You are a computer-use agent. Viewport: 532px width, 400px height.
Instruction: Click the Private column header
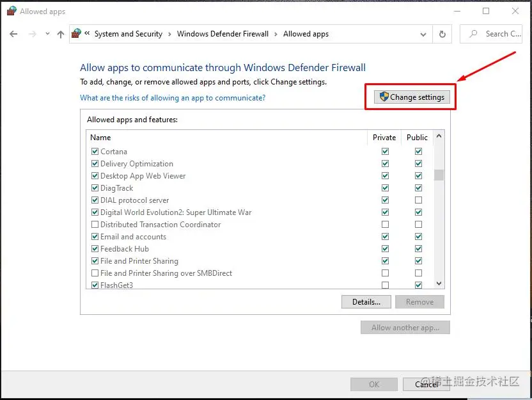(x=384, y=138)
